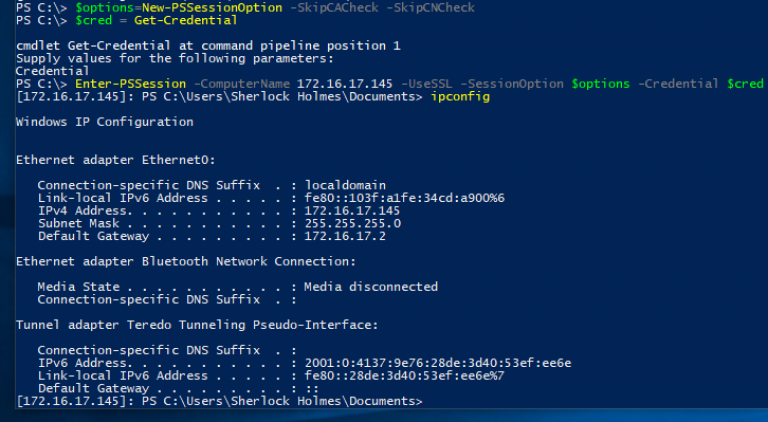This screenshot has height=422, width=768.
Task: Click the Ethernet0 link-local address fe80::103f
Action: 405,198
